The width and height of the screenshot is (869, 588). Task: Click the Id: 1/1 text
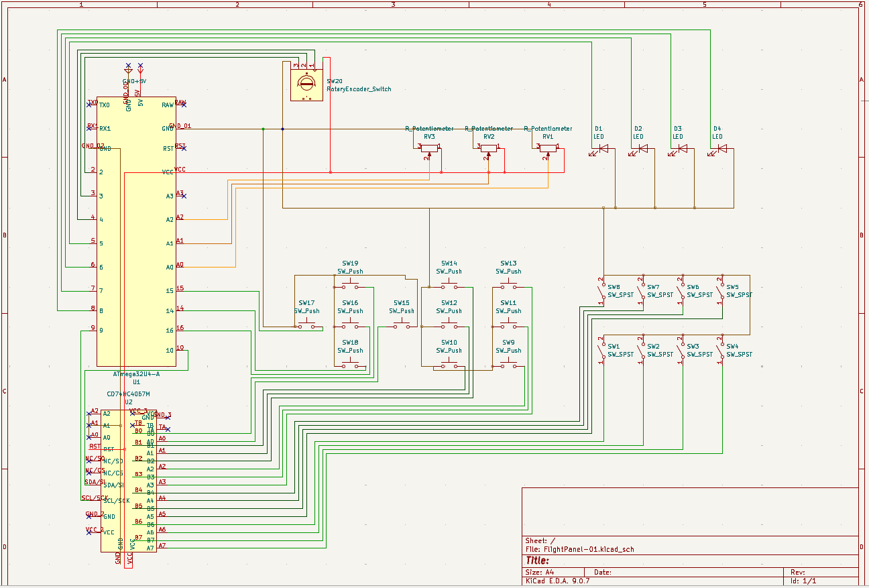804,581
